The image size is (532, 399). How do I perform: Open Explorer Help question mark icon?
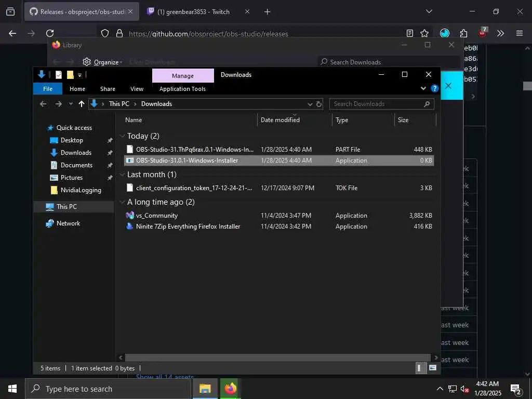click(434, 88)
